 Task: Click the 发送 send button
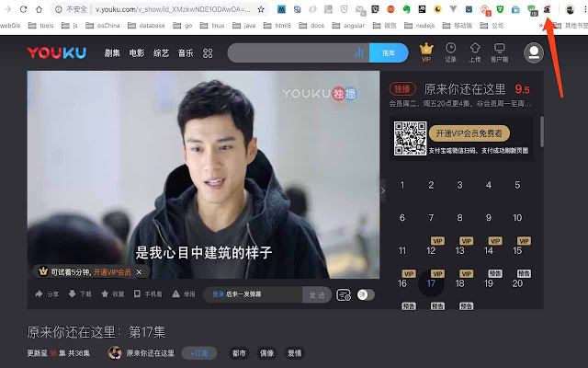tap(317, 295)
